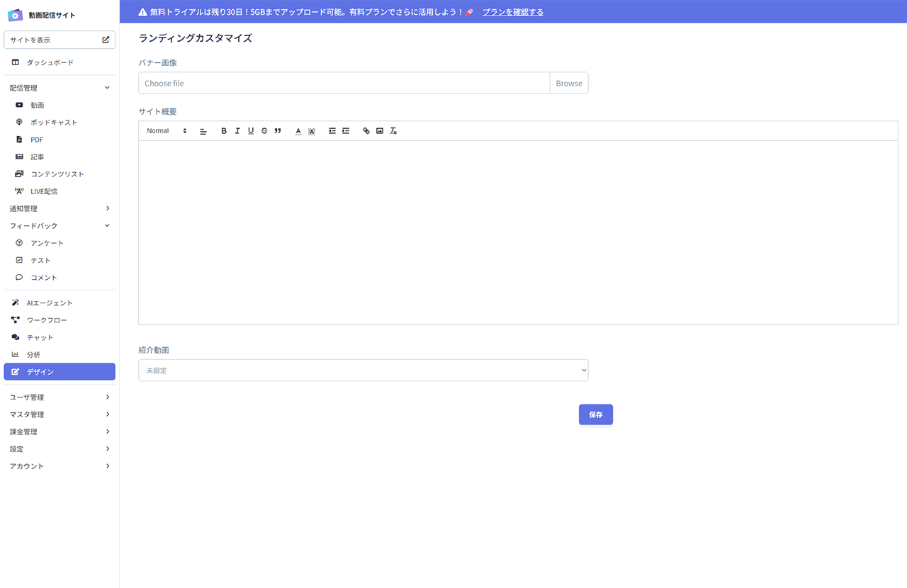Click the insert link icon

(366, 131)
